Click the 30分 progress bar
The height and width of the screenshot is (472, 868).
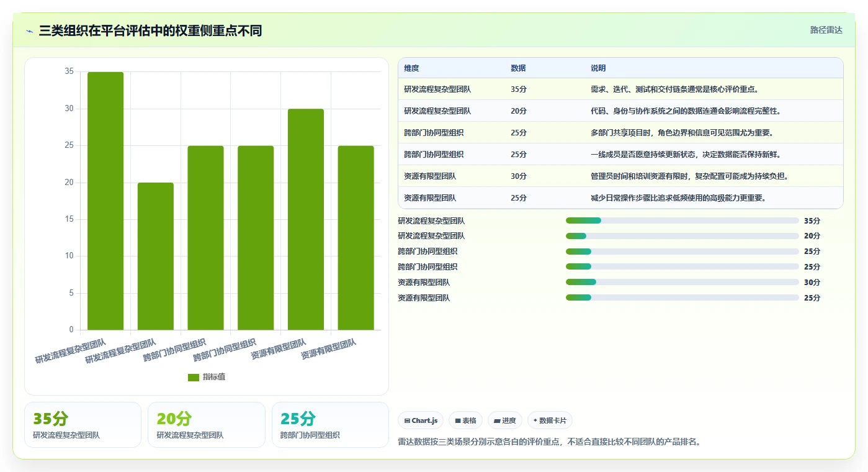tap(682, 282)
